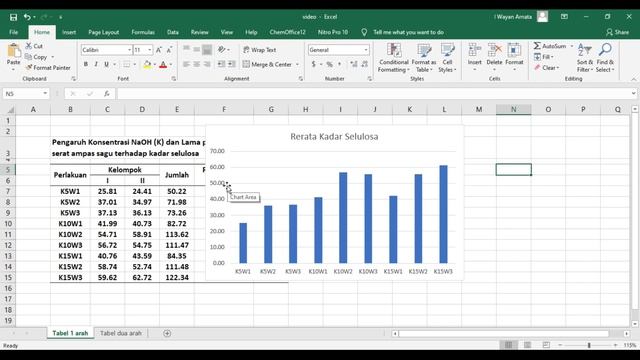This screenshot has height=360, width=640.
Task: Toggle Italic formatting
Action: click(x=96, y=64)
